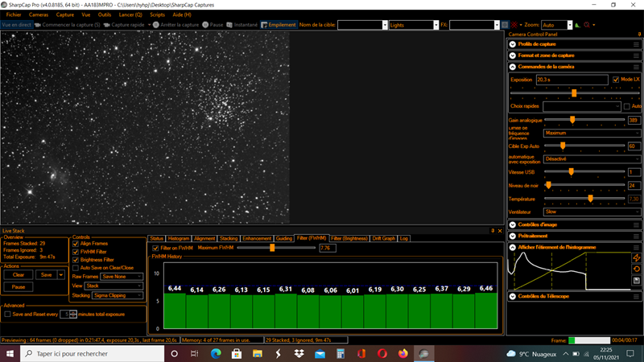Image resolution: width=644 pixels, height=362 pixels.
Task: Toggle the Brightness Filter checkbox
Action: pos(76,260)
